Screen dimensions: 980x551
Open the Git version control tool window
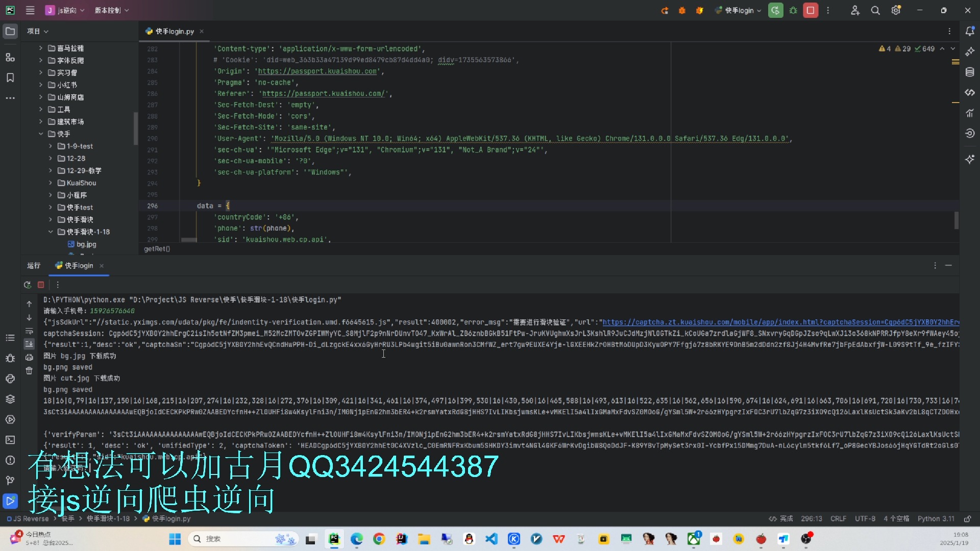[10, 481]
